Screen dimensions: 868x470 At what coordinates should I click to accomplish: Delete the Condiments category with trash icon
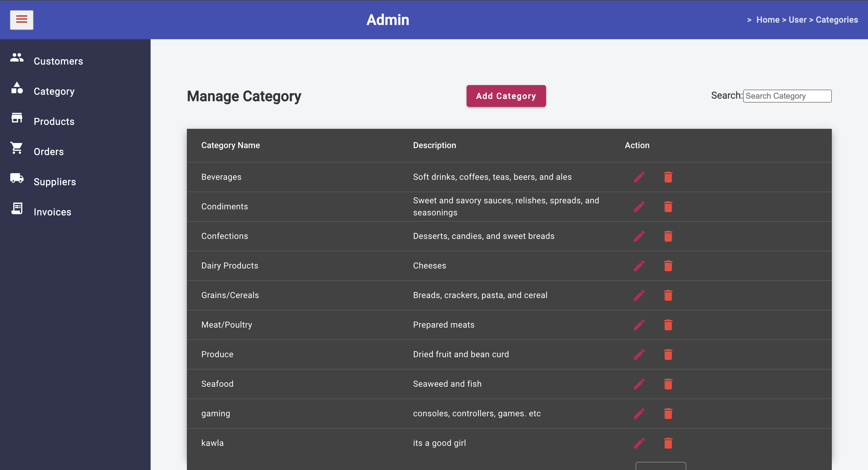[x=668, y=207]
